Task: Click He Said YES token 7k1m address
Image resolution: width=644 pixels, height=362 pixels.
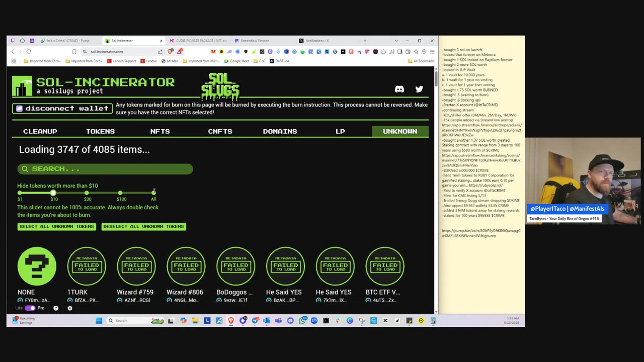Action: point(335,300)
